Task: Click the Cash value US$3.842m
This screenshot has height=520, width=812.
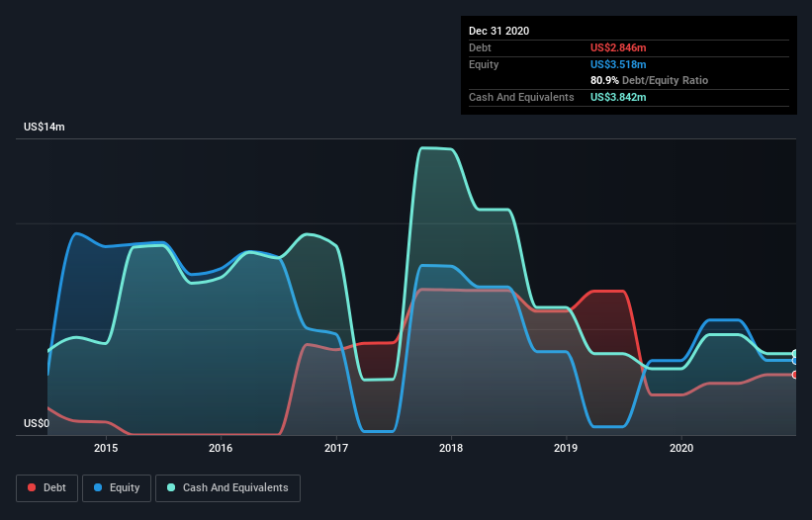Action: 618,97
